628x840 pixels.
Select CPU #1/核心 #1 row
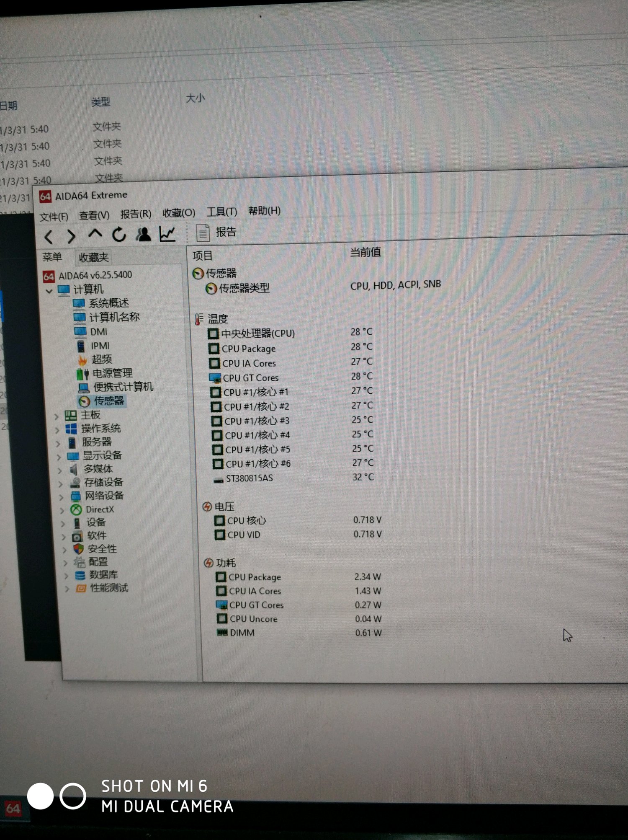click(292, 392)
